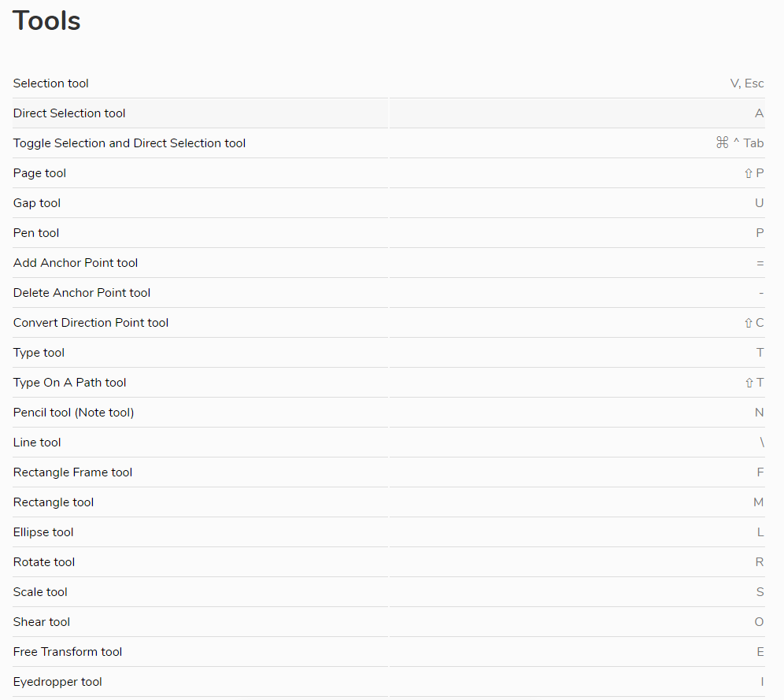Screen dimensions: 784x700
Task: Click the Pencil tool (Note tool) entry
Action: coord(73,413)
